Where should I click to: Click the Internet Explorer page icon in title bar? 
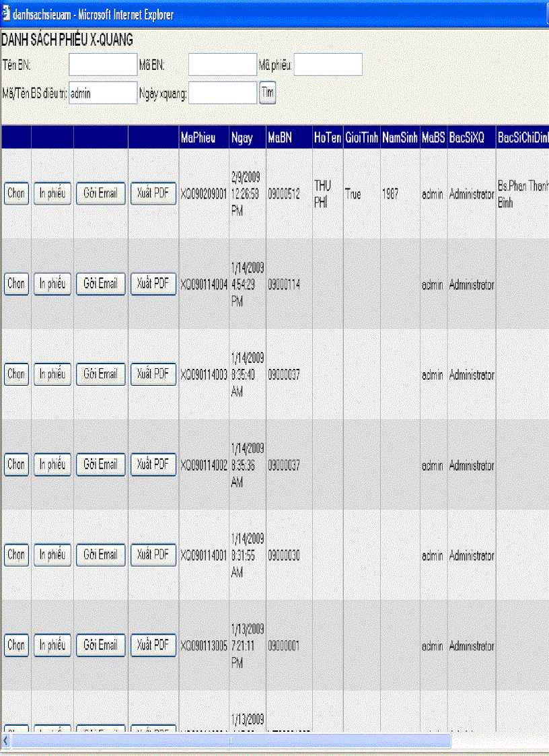(6, 14)
